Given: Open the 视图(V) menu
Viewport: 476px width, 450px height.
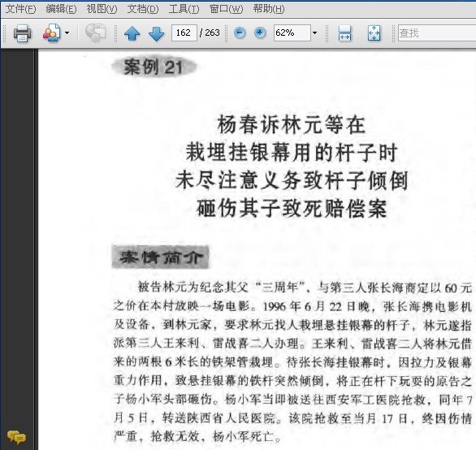Looking at the screenshot, I should pyautogui.click(x=102, y=9).
